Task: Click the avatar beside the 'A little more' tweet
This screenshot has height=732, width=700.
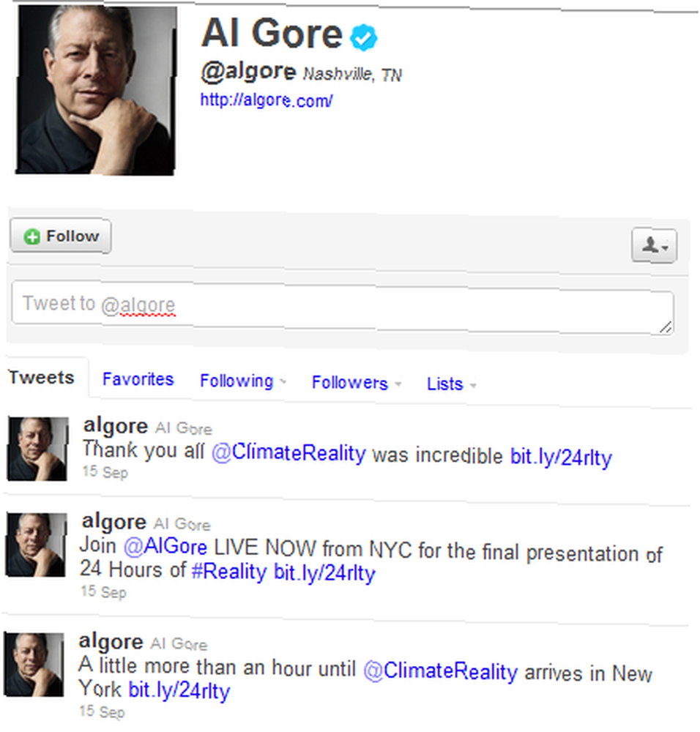Action: pyautogui.click(x=34, y=665)
